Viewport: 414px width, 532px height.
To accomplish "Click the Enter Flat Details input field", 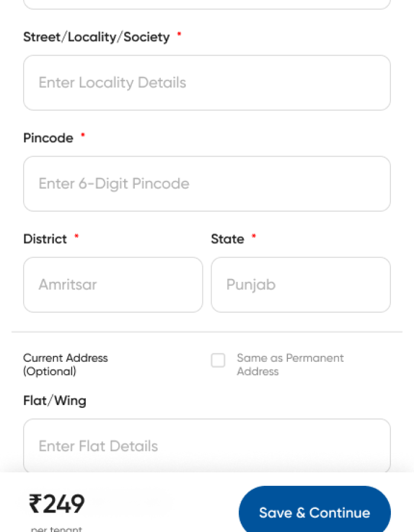I will point(207,446).
